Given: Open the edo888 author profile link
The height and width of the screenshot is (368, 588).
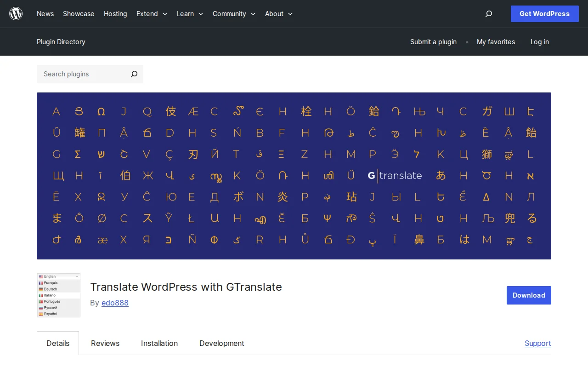Looking at the screenshot, I should 115,303.
